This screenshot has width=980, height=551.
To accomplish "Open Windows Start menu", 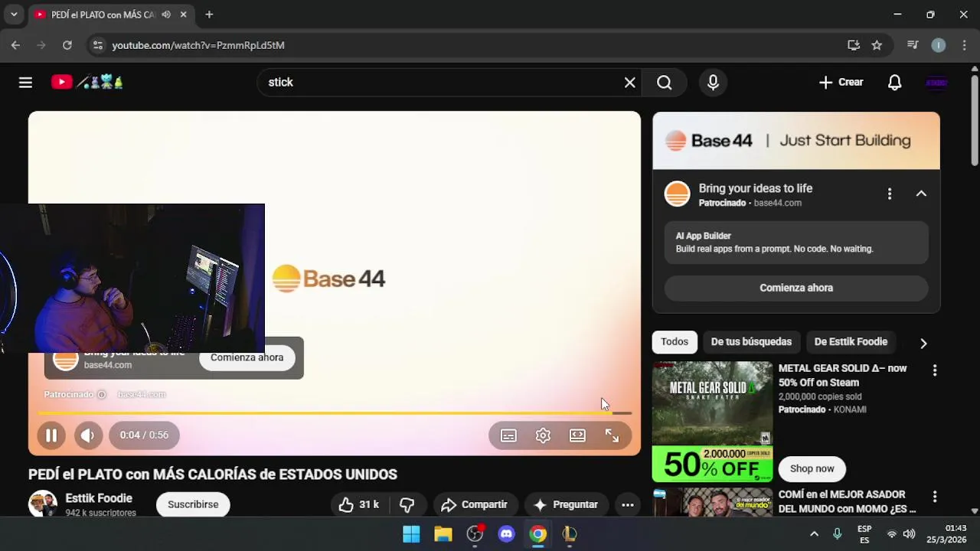I will (x=411, y=534).
